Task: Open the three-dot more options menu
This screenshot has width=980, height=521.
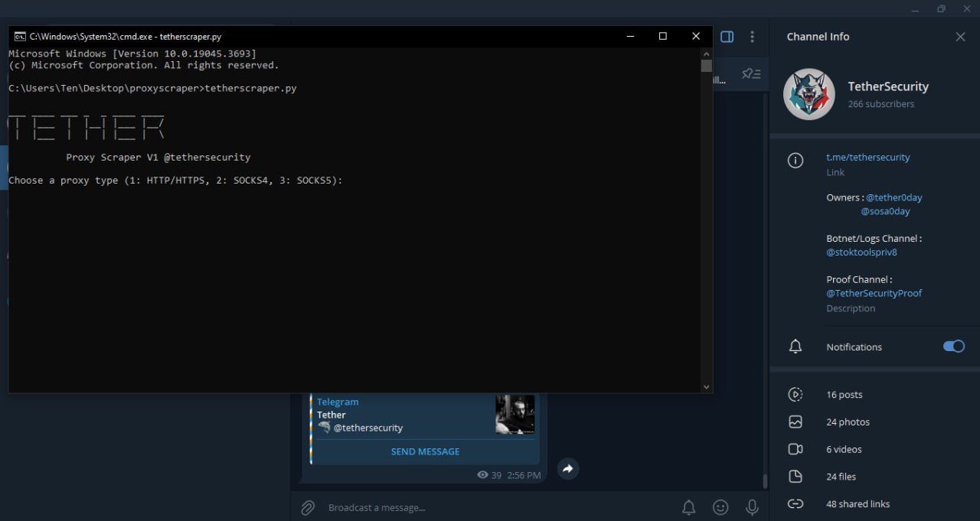Action: pos(753,37)
